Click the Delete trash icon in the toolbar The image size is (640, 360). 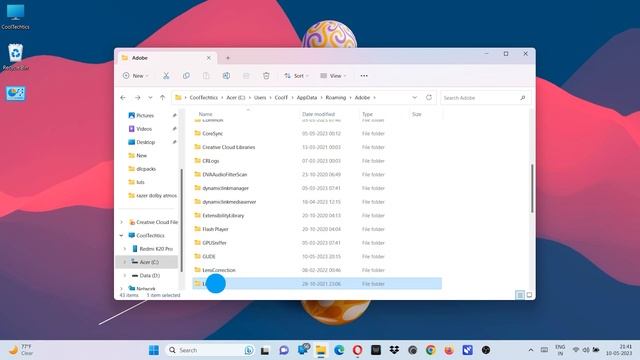click(266, 76)
